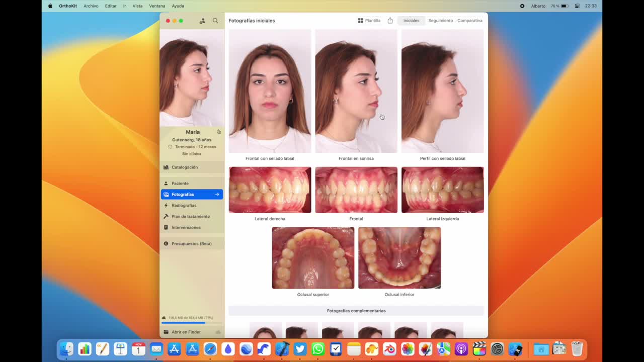Viewport: 644px width, 362px height.
Task: Switch to the Seguimiento tab
Action: 440,21
